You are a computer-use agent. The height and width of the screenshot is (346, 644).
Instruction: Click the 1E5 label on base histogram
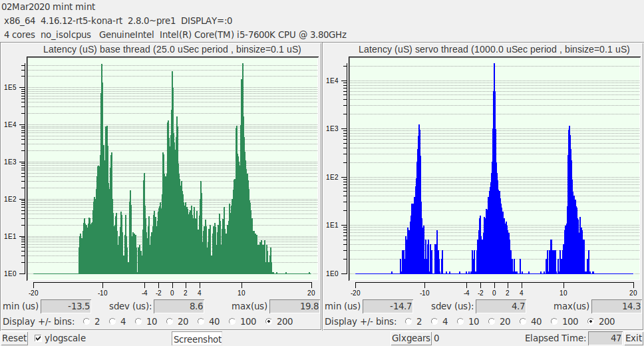pyautogui.click(x=10, y=88)
